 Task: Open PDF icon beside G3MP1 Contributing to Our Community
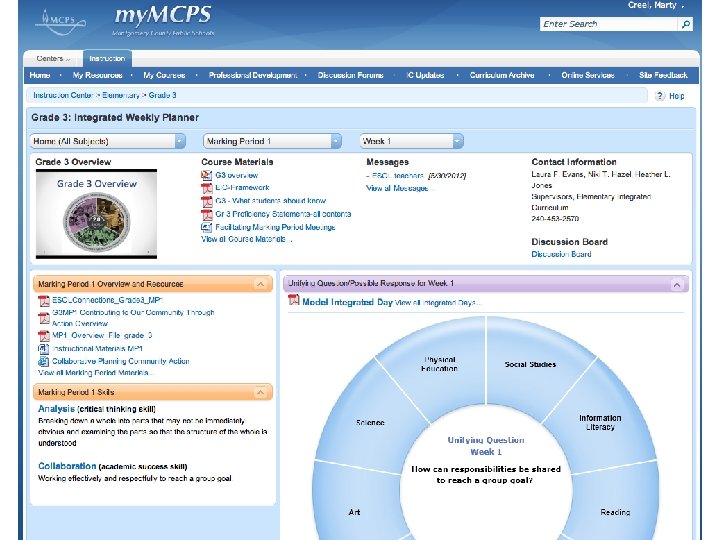click(44, 318)
